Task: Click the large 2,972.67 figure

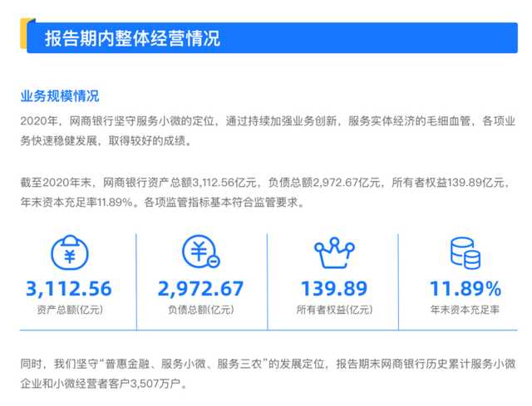Action: pyautogui.click(x=200, y=289)
